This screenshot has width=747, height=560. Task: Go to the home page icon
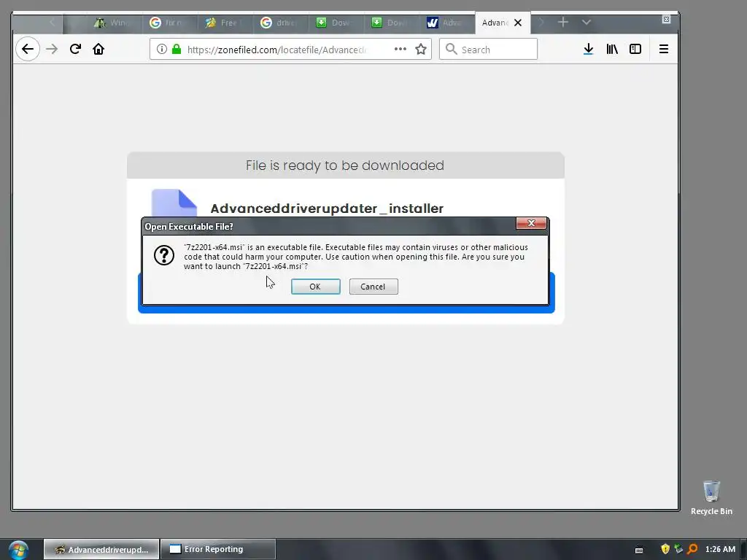tap(98, 49)
